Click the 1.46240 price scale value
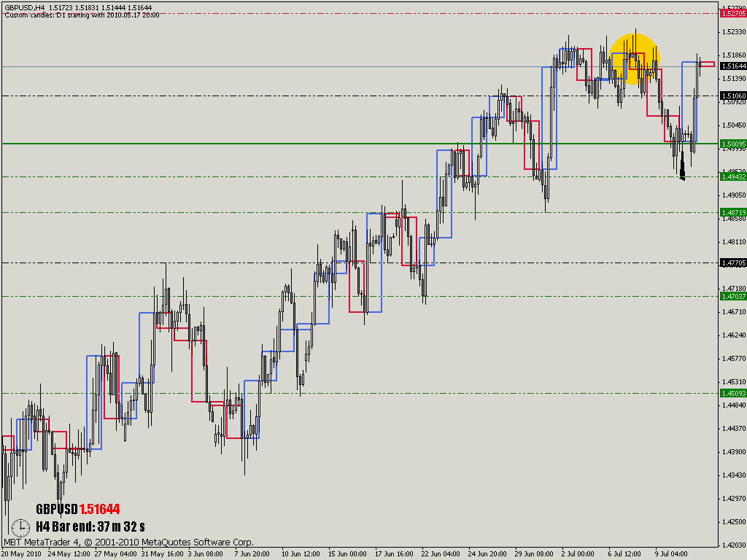The height and width of the screenshot is (560, 747). (x=734, y=335)
